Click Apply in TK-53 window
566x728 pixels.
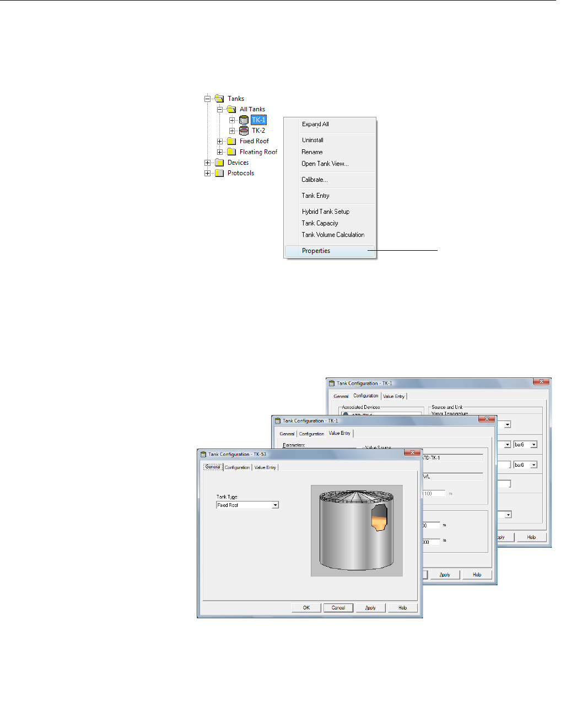pyautogui.click(x=370, y=608)
